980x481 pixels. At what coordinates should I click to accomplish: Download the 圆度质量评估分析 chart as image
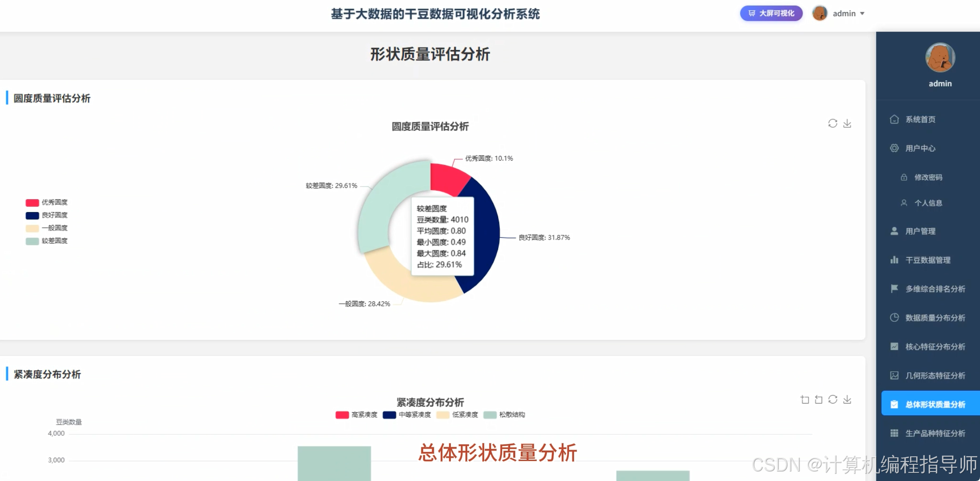pyautogui.click(x=847, y=123)
